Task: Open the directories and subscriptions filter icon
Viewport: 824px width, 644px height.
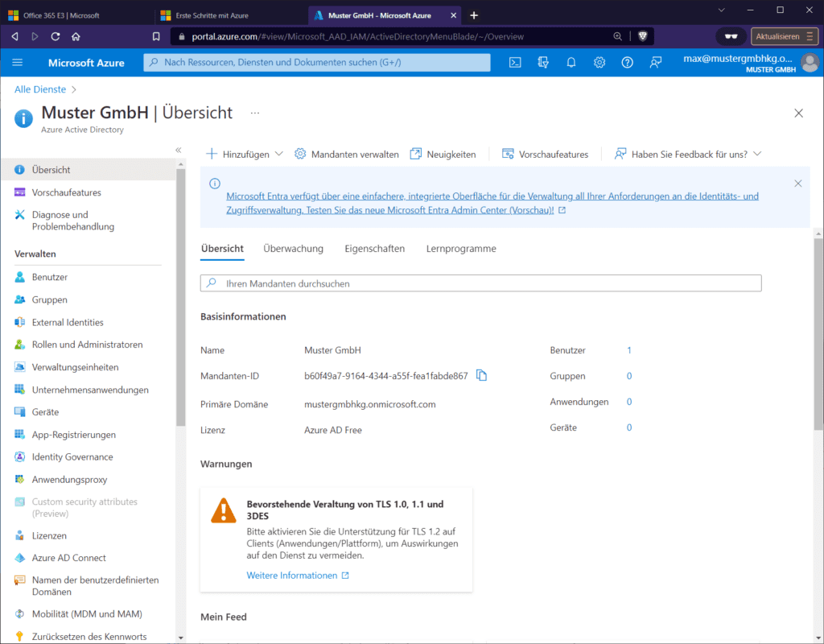Action: coord(543,63)
